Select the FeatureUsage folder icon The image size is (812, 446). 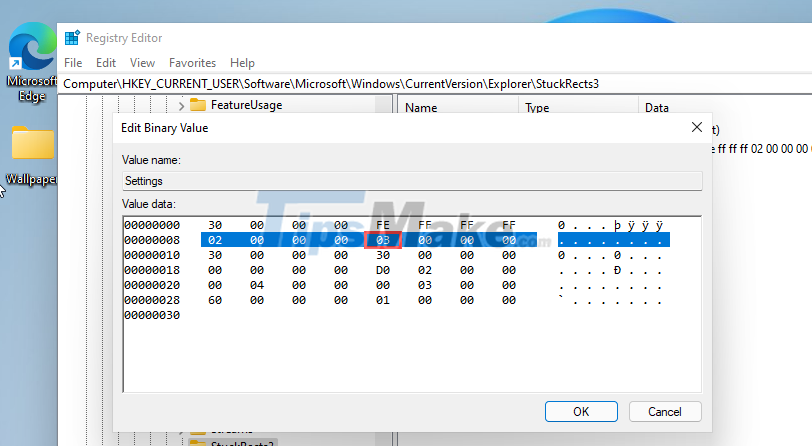coord(198,105)
